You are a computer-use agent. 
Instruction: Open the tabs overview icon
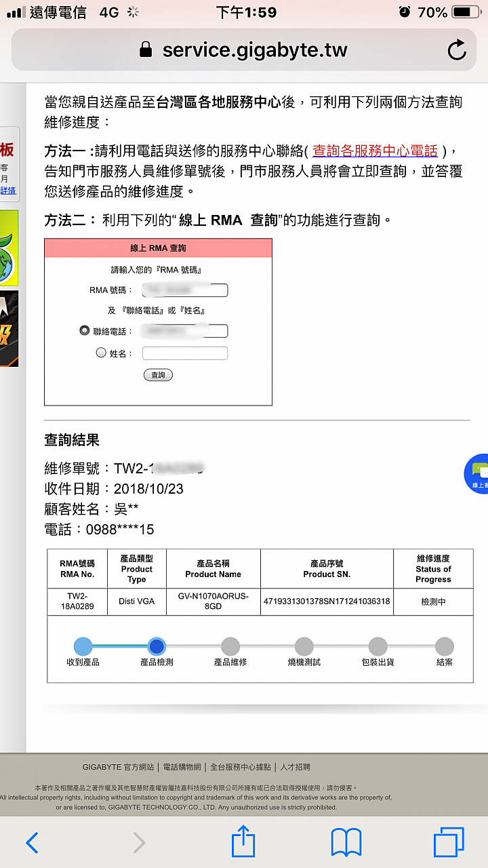point(449,842)
